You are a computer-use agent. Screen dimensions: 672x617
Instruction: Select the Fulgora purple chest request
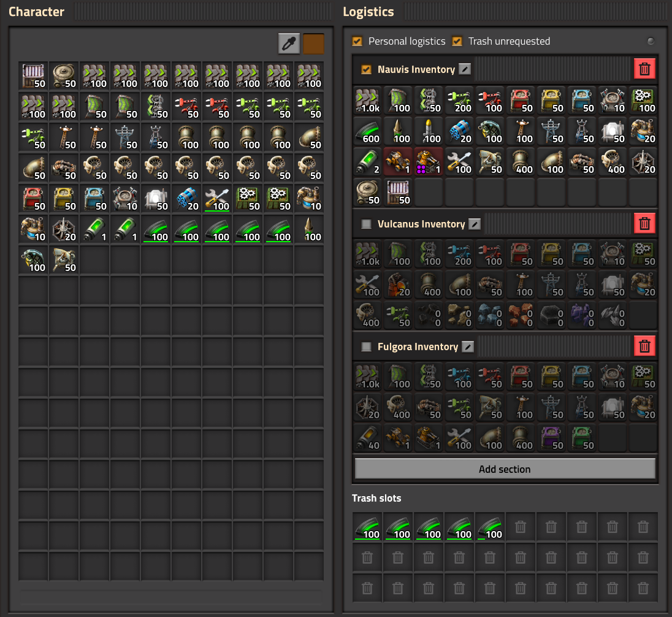pyautogui.click(x=552, y=438)
